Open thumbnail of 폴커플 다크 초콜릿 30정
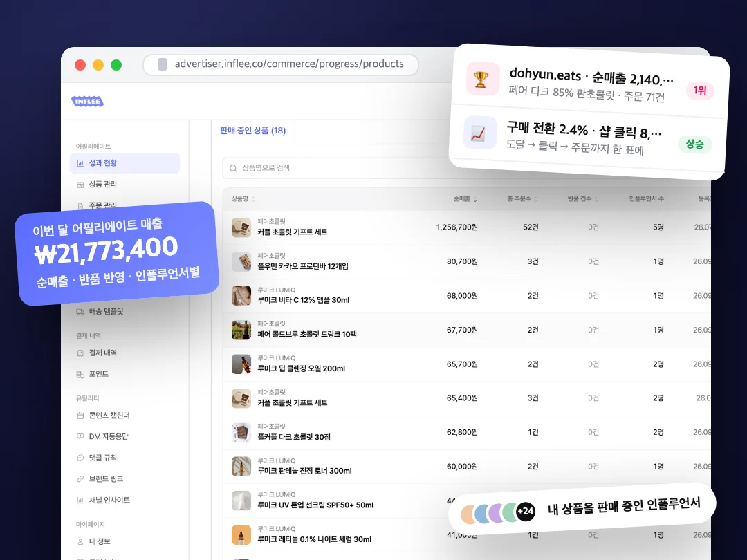Image resolution: width=747 pixels, height=560 pixels. click(241, 433)
